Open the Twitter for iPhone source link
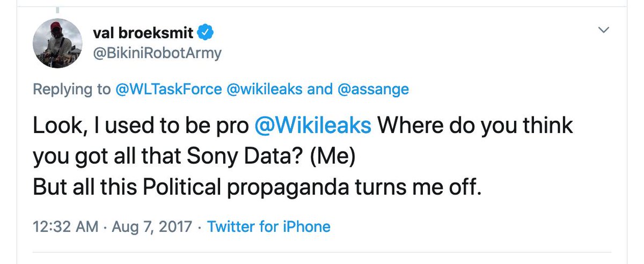This screenshot has height=264, width=644. [x=268, y=226]
